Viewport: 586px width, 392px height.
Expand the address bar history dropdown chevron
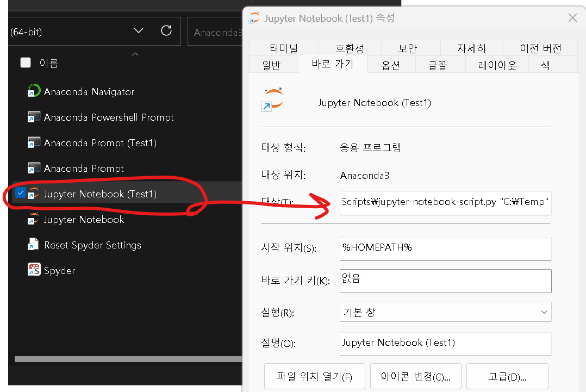(x=139, y=30)
